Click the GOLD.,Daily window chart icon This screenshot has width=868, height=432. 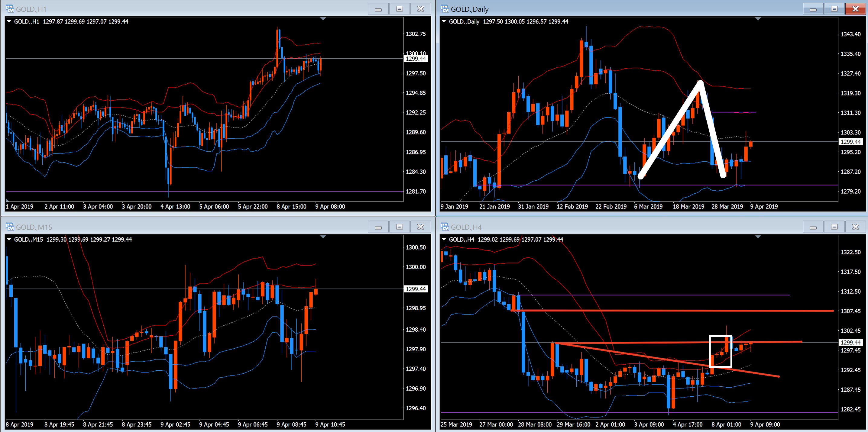pyautogui.click(x=445, y=9)
